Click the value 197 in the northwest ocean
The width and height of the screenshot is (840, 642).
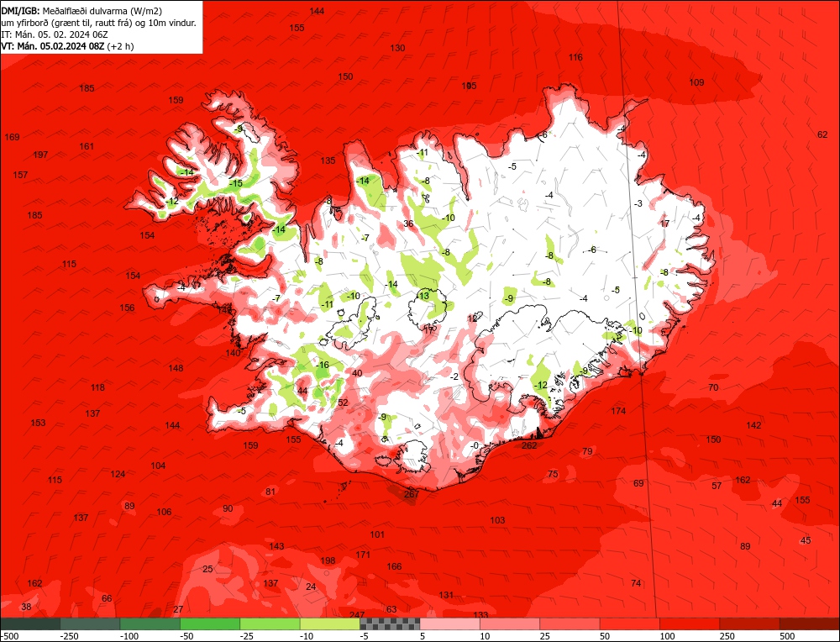[40, 155]
